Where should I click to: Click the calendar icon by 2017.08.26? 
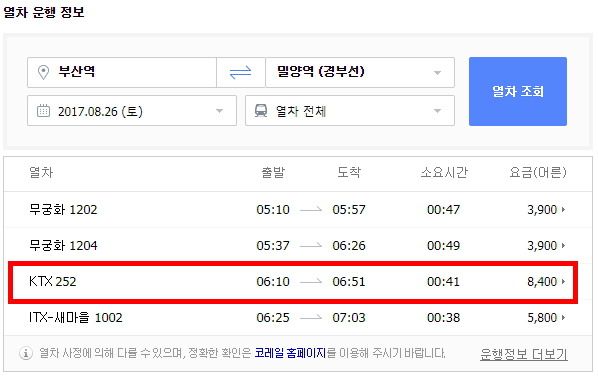43,111
